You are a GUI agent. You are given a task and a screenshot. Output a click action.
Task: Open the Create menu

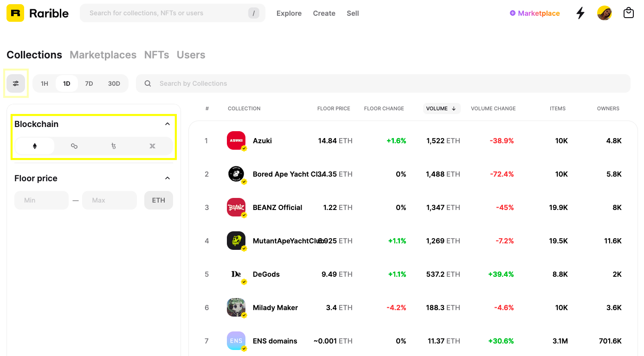pyautogui.click(x=324, y=13)
